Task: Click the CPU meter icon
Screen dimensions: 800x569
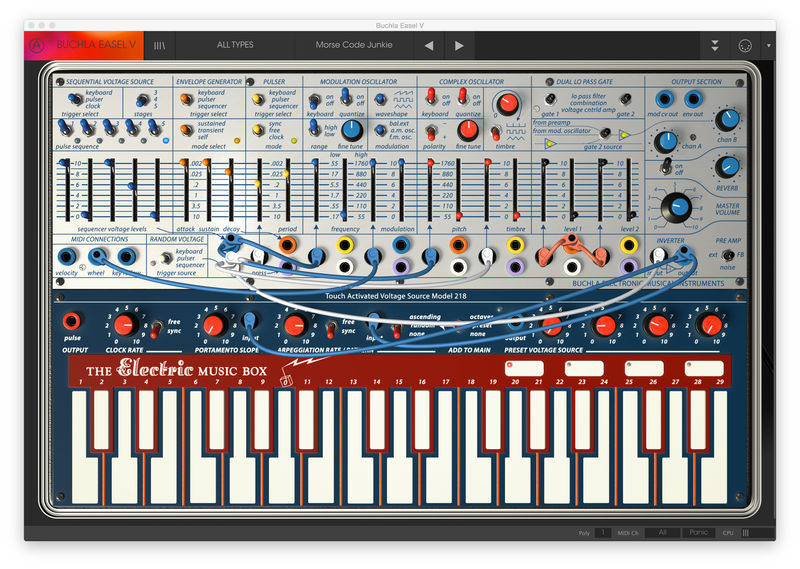Action: (x=745, y=533)
